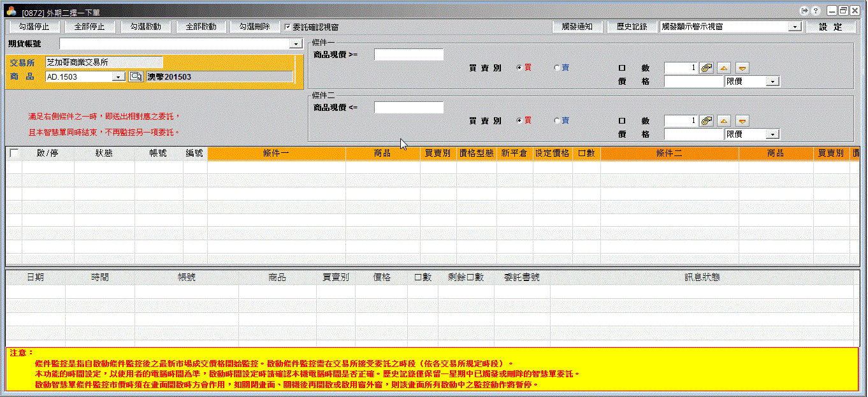The height and width of the screenshot is (397, 868).
Task: Click the product search icon beside AD.1503
Action: [135, 76]
